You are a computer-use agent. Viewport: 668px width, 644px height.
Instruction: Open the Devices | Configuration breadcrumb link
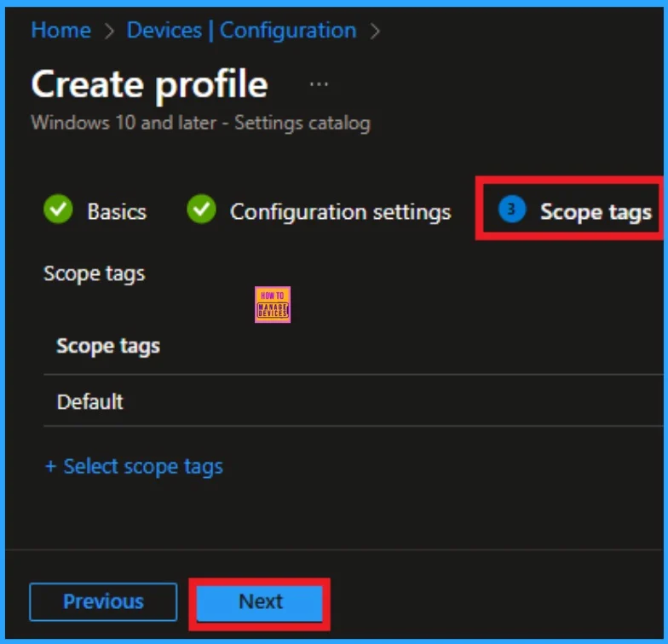tap(241, 30)
